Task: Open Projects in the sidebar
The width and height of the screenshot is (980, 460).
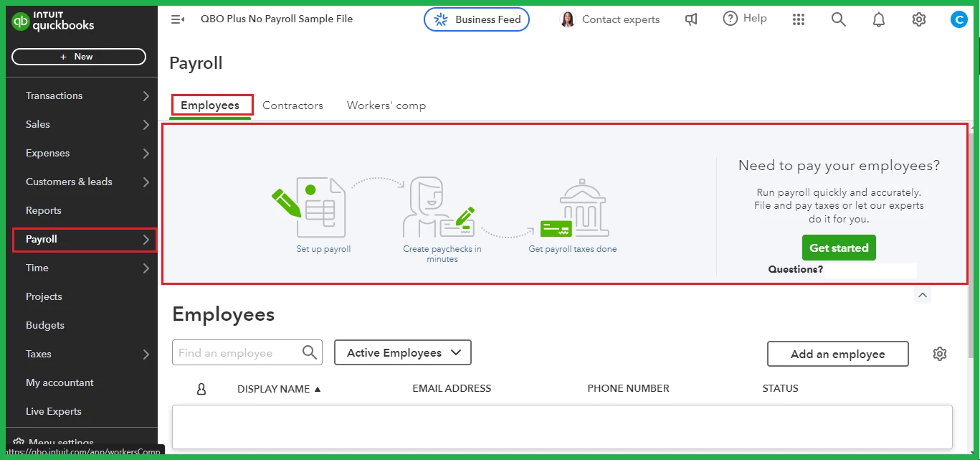Action: [x=44, y=296]
